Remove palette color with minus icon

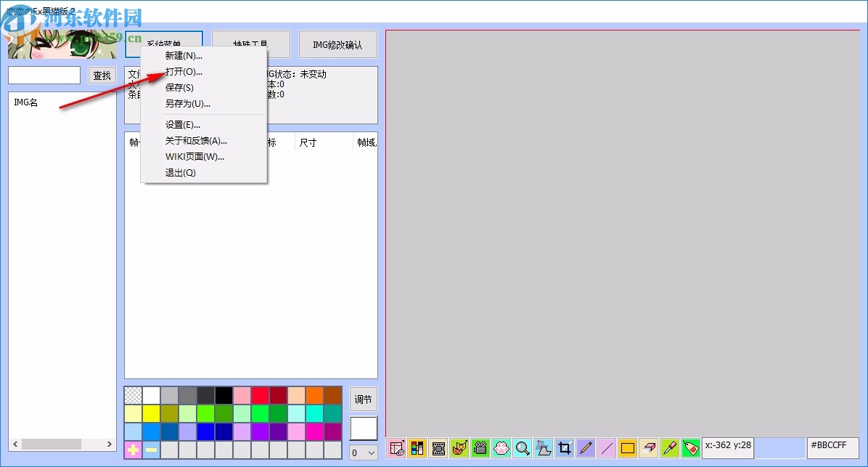tap(152, 450)
